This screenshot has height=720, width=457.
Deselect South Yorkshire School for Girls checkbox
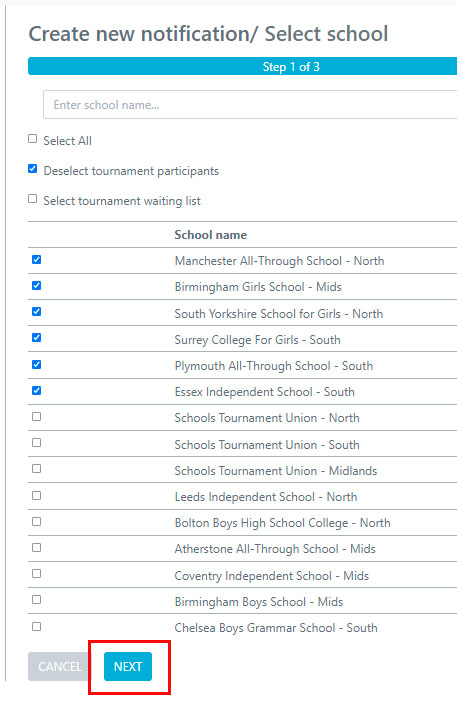(37, 311)
